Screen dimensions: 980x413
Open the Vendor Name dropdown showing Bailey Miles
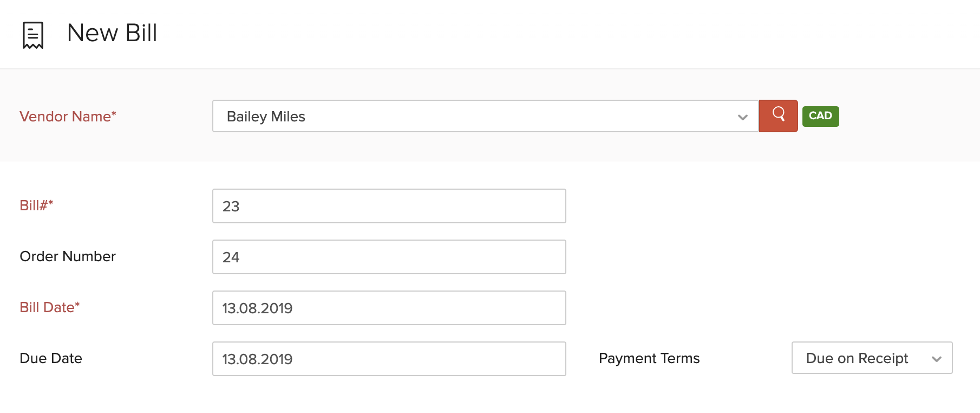[476, 116]
